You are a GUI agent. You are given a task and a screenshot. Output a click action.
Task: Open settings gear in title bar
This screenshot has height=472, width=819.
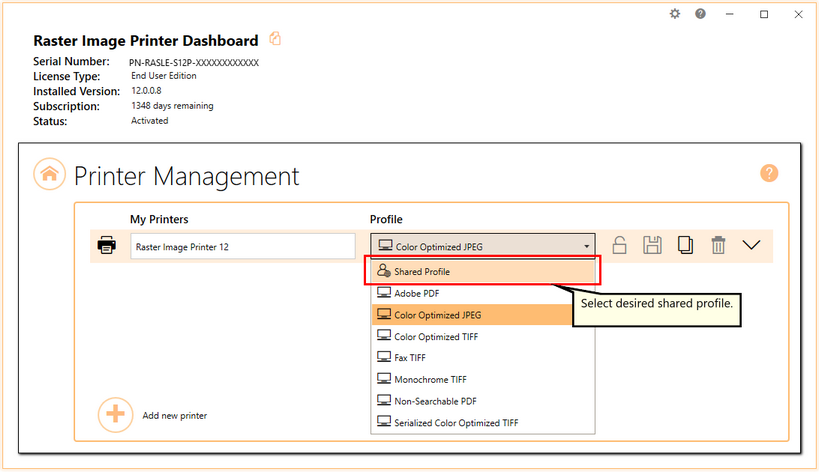pos(675,14)
